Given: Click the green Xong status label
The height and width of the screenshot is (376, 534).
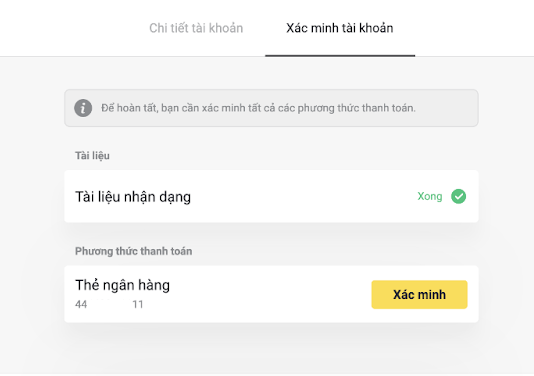Looking at the screenshot, I should (430, 196).
